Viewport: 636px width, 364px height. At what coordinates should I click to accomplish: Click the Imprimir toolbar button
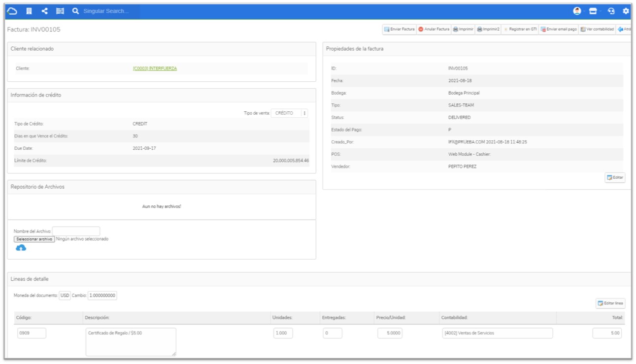pos(463,30)
